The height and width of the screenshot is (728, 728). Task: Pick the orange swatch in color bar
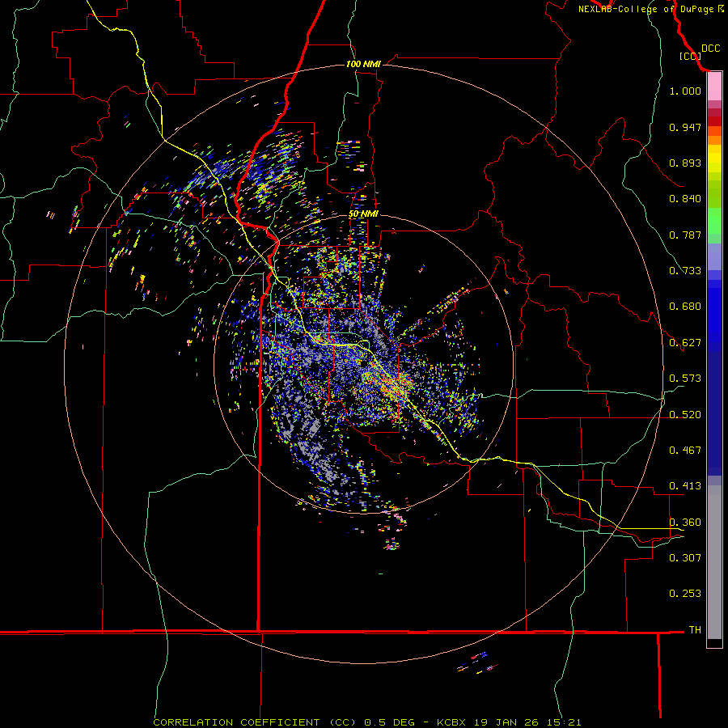[714, 140]
